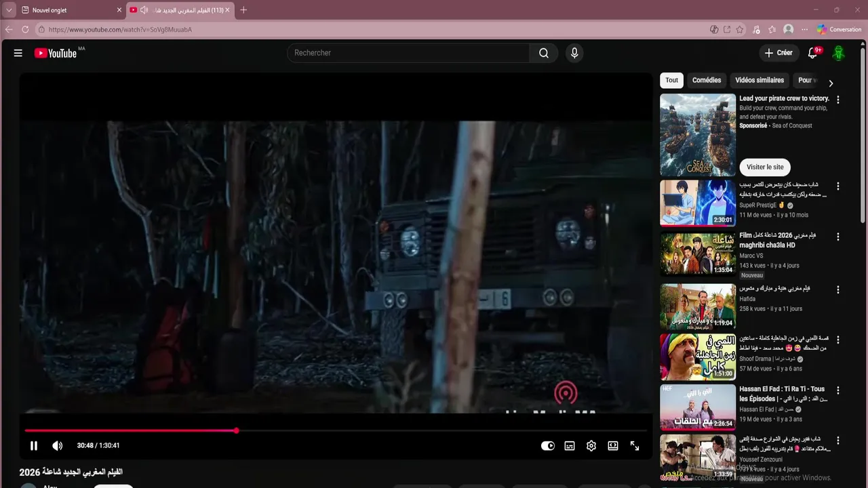Open options for Hafida video

pos(837,289)
